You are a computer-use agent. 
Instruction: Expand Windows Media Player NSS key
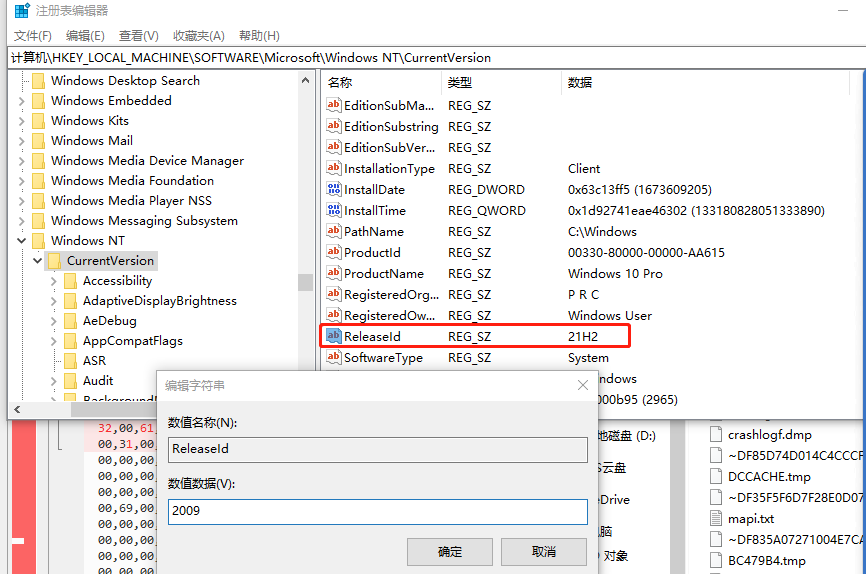coord(22,201)
